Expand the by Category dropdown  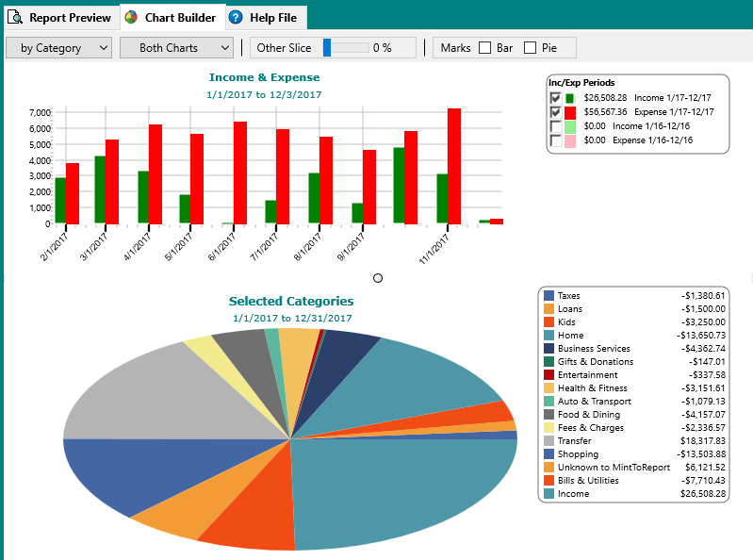[x=58, y=48]
